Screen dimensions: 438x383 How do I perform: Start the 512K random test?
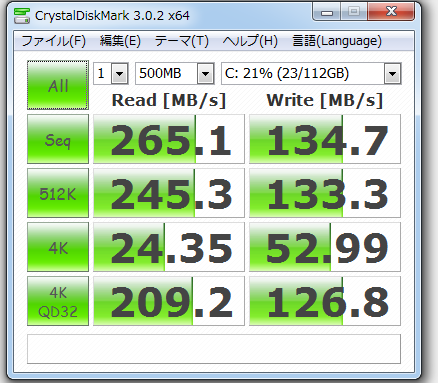coord(58,193)
